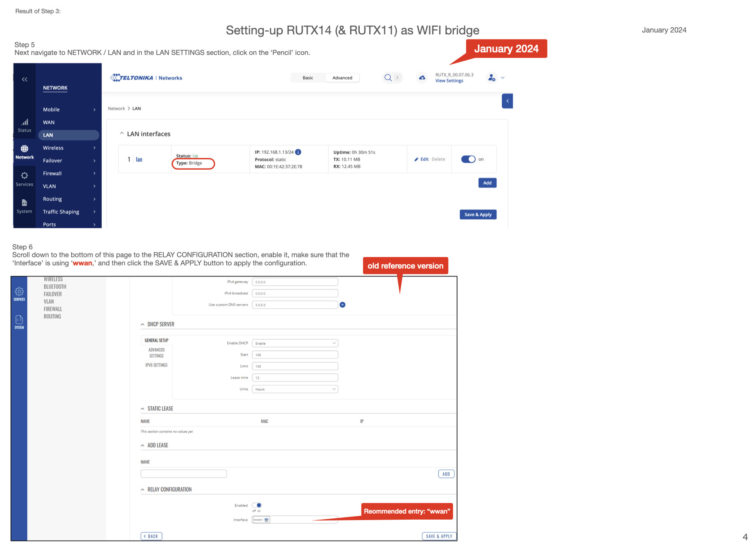Screen dimensions: 756x547
Task: Click the BACK button
Action: pyautogui.click(x=152, y=537)
